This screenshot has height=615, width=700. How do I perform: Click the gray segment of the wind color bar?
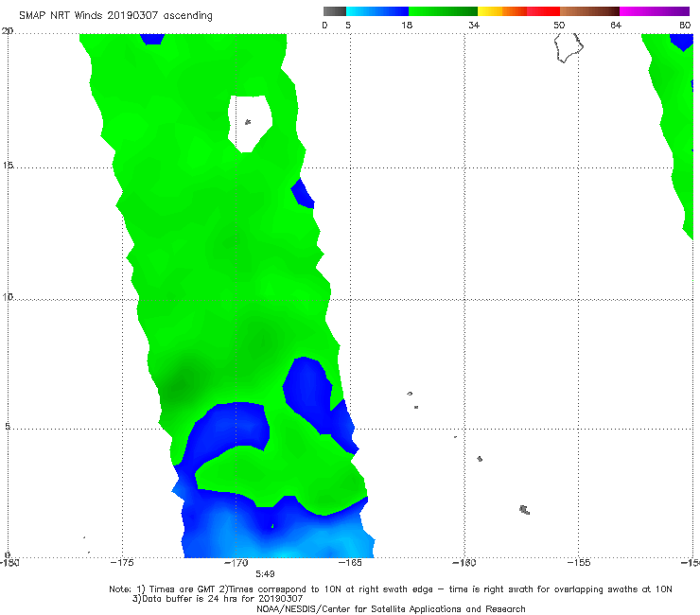335,11
